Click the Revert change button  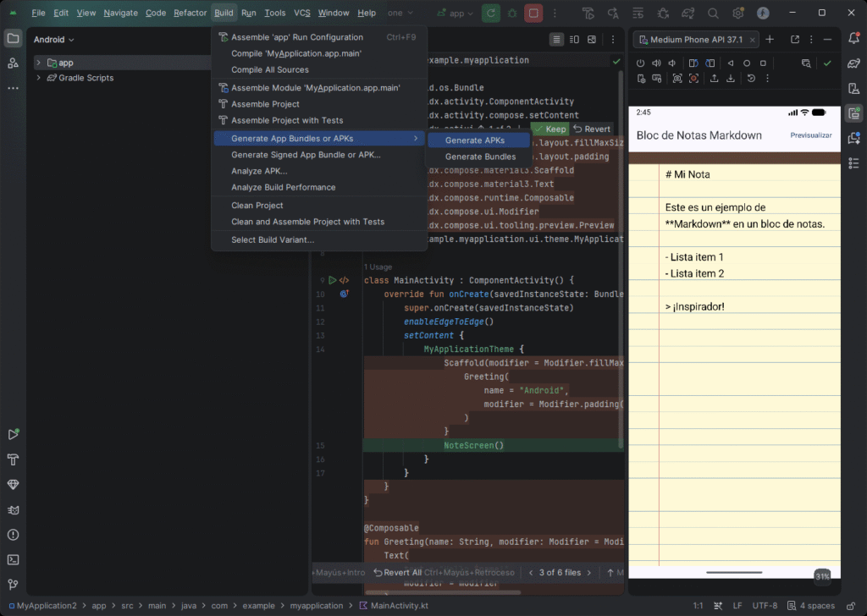tap(592, 129)
